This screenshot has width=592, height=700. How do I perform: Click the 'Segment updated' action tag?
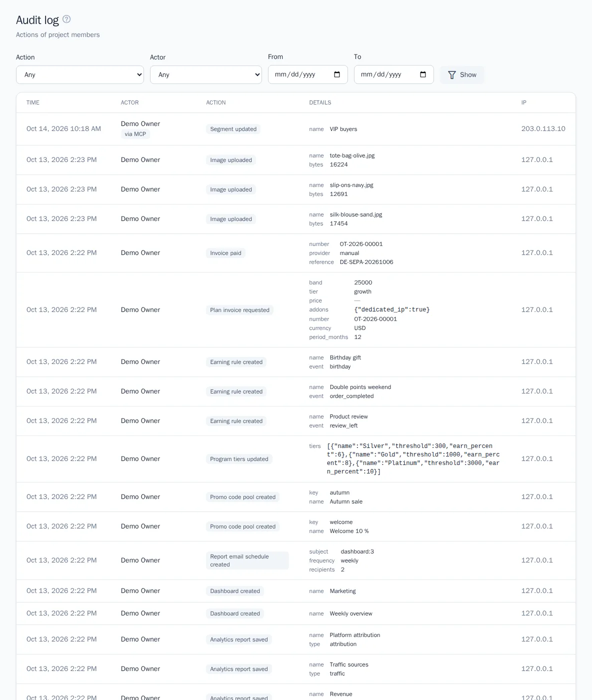pos(233,129)
